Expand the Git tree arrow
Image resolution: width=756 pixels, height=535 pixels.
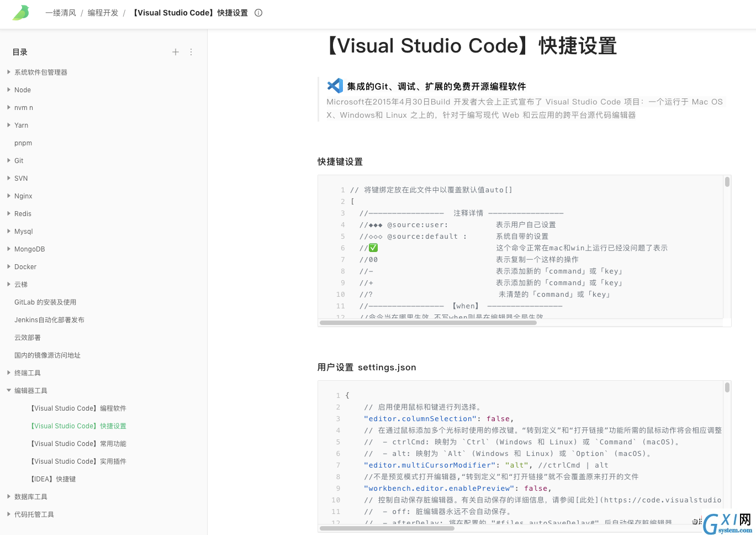pos(9,160)
